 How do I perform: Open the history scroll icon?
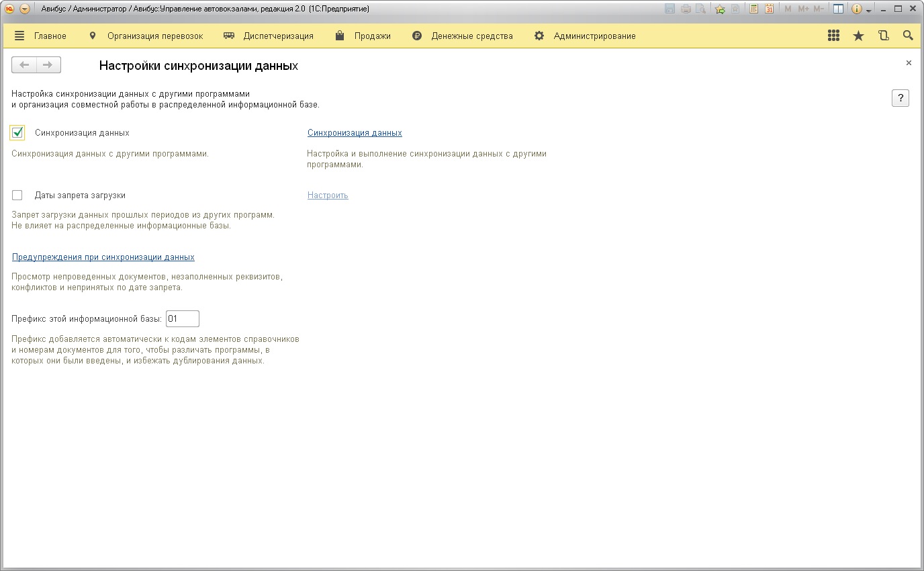click(883, 36)
